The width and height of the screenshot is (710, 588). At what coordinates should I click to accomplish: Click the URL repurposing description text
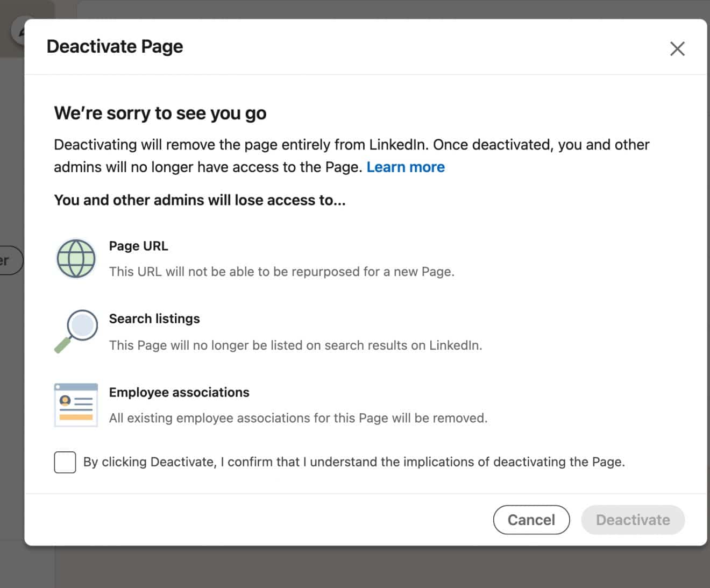pos(282,272)
